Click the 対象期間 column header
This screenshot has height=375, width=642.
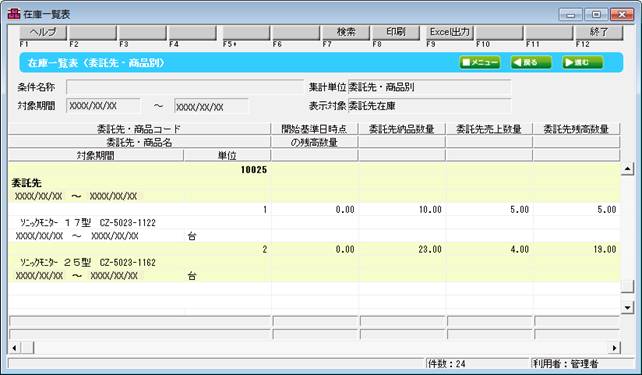tap(95, 156)
